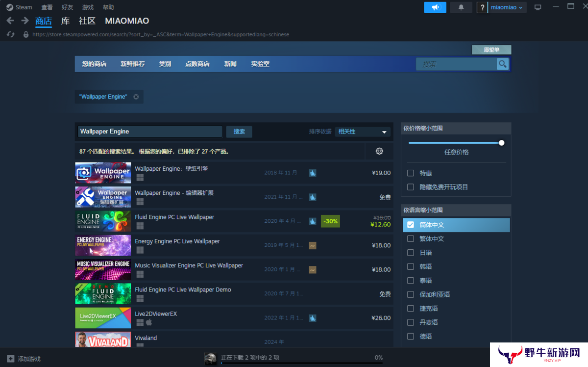Switch to the 库 tab
588x367 pixels.
(x=65, y=21)
